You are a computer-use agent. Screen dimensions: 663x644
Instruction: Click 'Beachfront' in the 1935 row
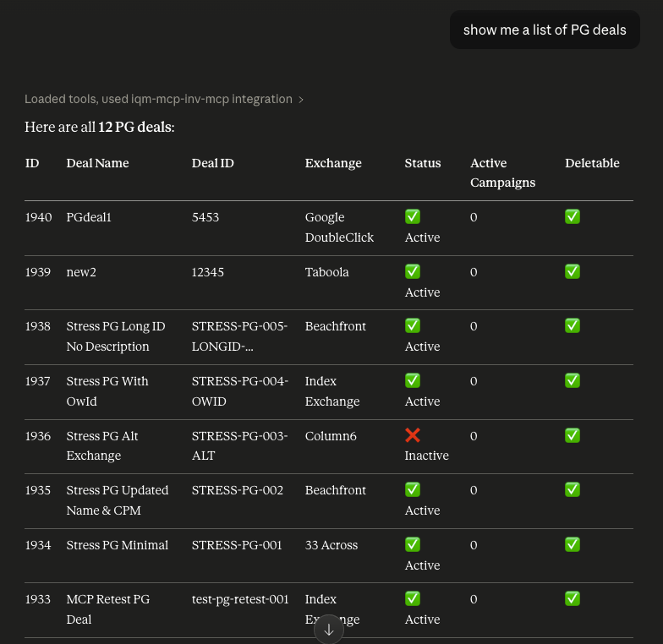click(x=335, y=490)
